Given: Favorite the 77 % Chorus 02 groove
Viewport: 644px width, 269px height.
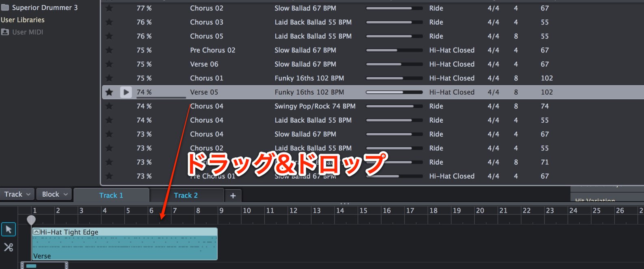Looking at the screenshot, I should click(x=109, y=8).
